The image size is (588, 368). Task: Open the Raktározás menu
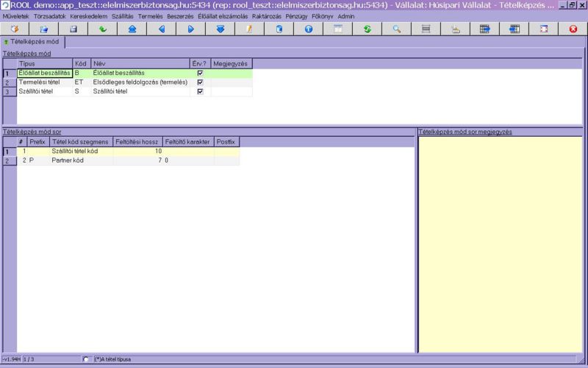(x=266, y=15)
